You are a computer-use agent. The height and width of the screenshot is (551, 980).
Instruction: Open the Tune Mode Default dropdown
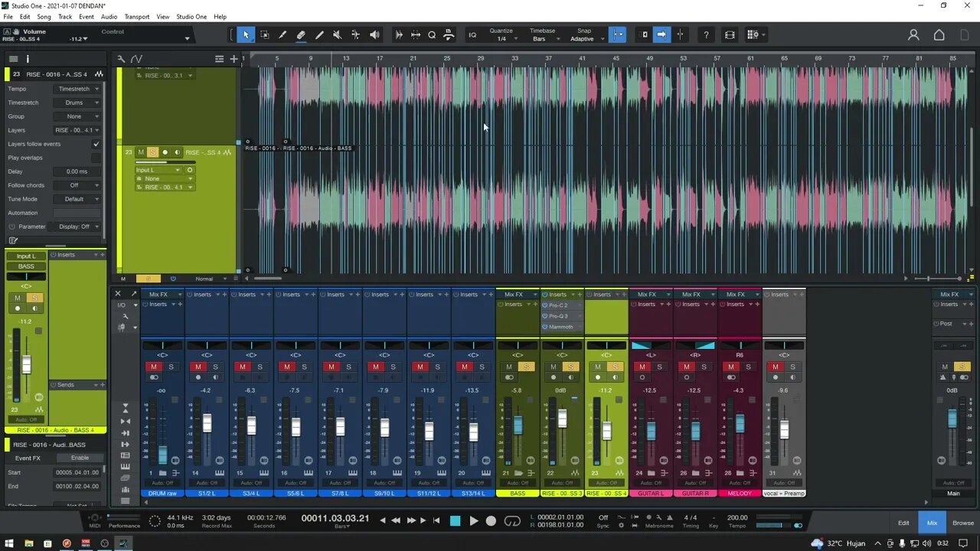(x=77, y=199)
